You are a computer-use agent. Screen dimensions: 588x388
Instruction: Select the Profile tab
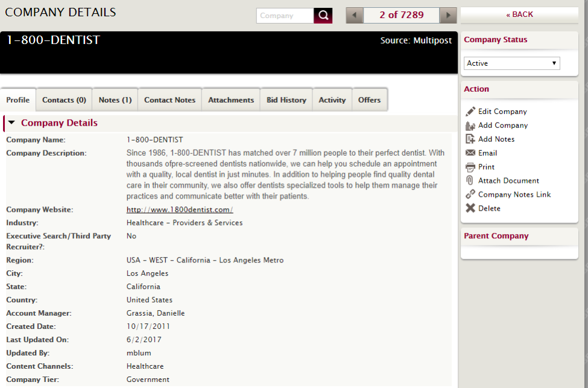click(18, 100)
